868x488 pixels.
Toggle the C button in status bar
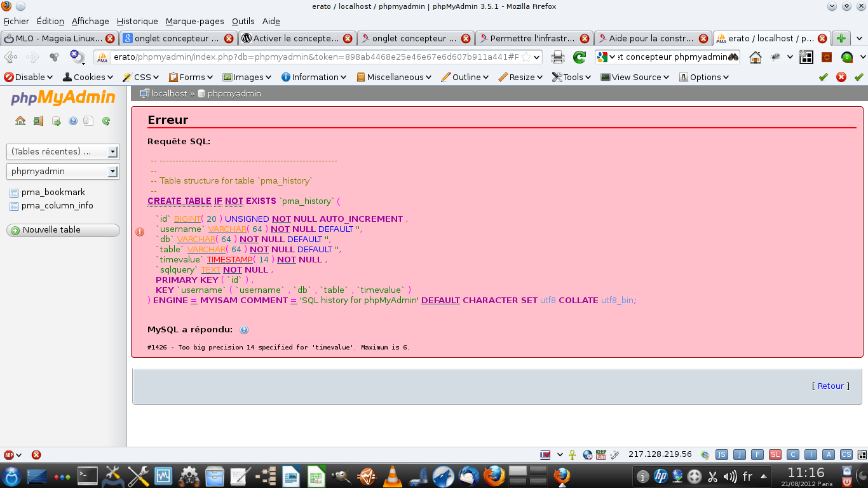793,455
